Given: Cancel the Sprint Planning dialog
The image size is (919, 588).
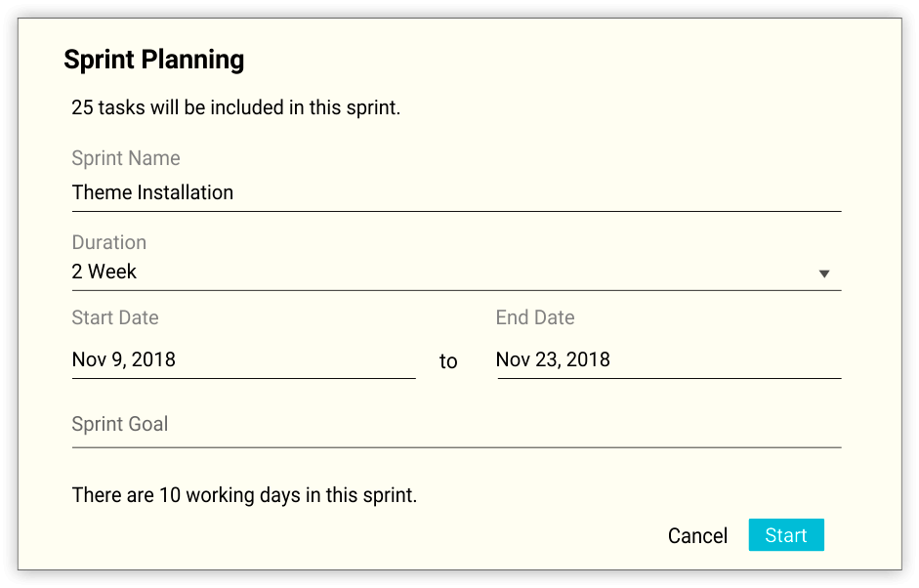Looking at the screenshot, I should 697,535.
